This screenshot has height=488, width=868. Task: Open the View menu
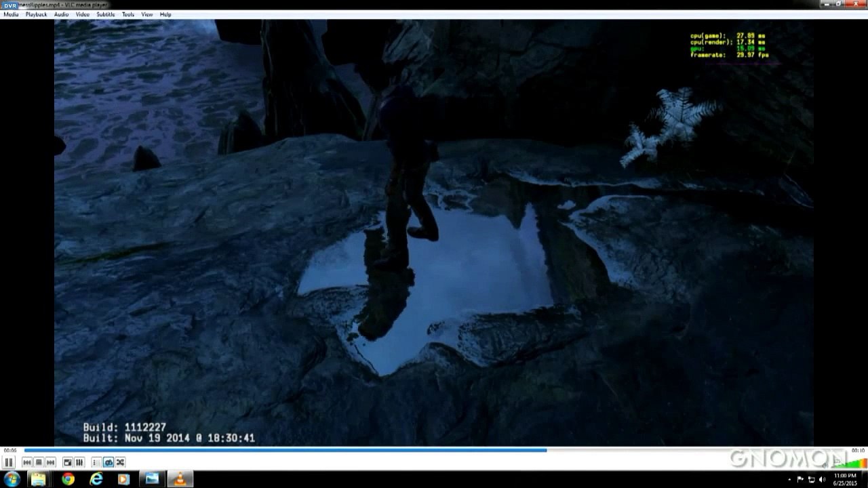(146, 14)
